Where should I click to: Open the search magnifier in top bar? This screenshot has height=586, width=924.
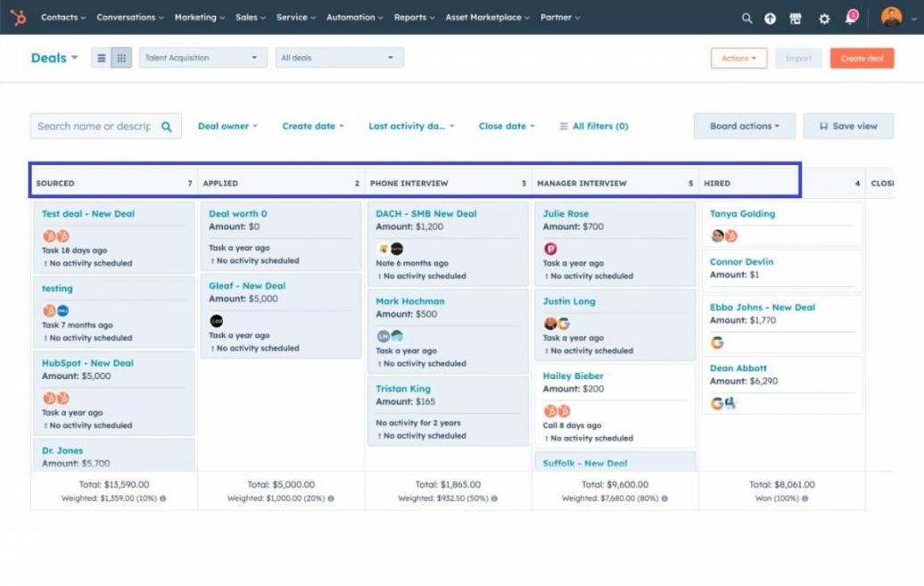point(747,18)
